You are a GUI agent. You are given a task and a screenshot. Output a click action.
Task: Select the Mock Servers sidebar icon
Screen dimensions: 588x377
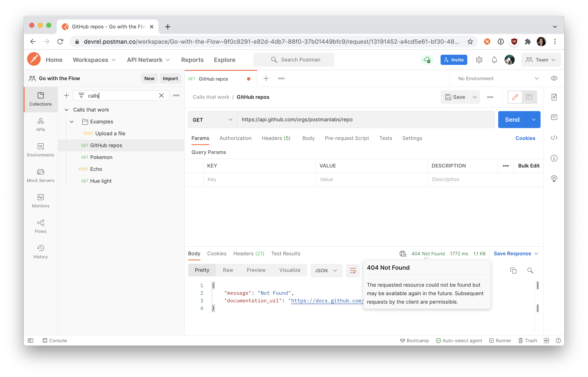pos(41,175)
